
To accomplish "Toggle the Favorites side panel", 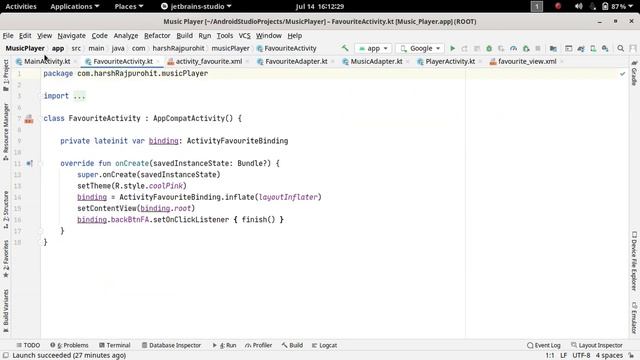I will (6, 258).
